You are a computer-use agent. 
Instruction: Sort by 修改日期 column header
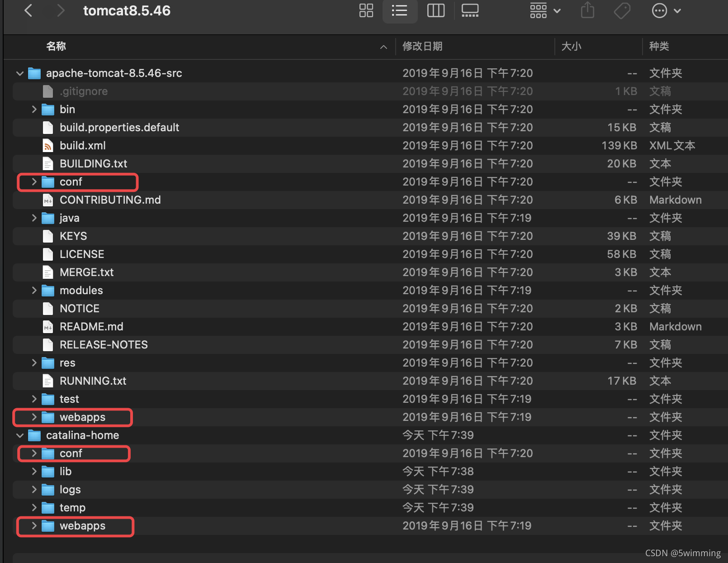[422, 46]
